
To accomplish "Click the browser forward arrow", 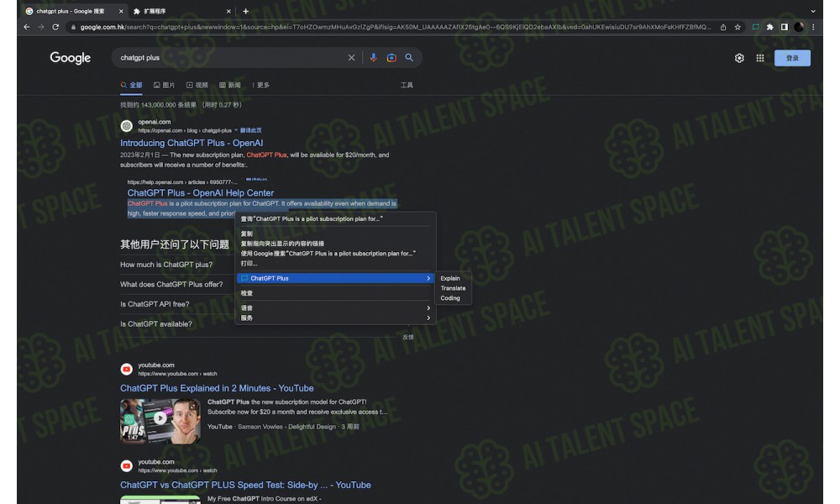I will [x=41, y=27].
